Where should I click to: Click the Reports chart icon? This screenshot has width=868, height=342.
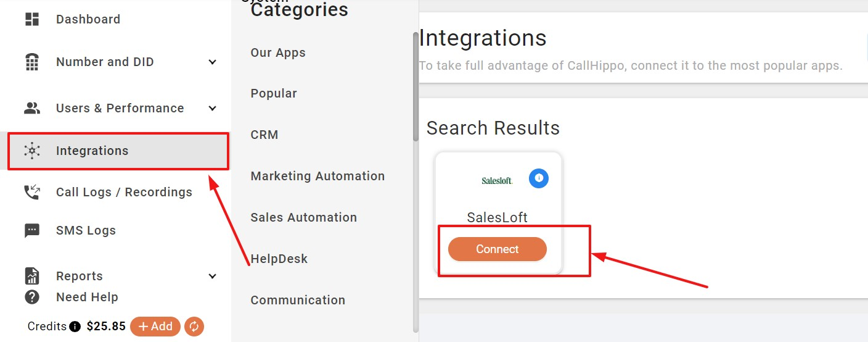[32, 276]
